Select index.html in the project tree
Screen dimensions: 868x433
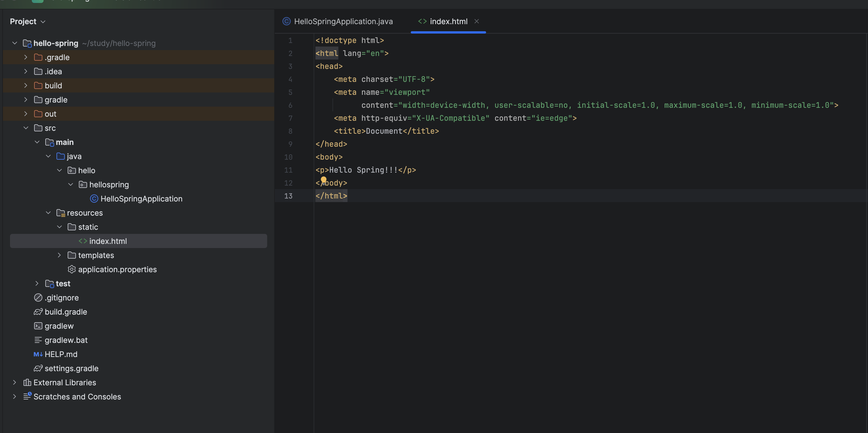click(x=108, y=241)
